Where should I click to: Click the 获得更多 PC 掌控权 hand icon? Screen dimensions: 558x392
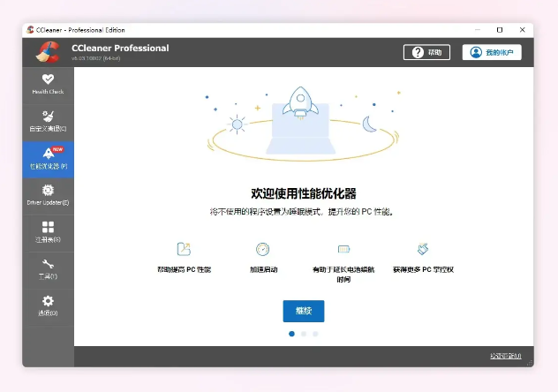coord(423,249)
